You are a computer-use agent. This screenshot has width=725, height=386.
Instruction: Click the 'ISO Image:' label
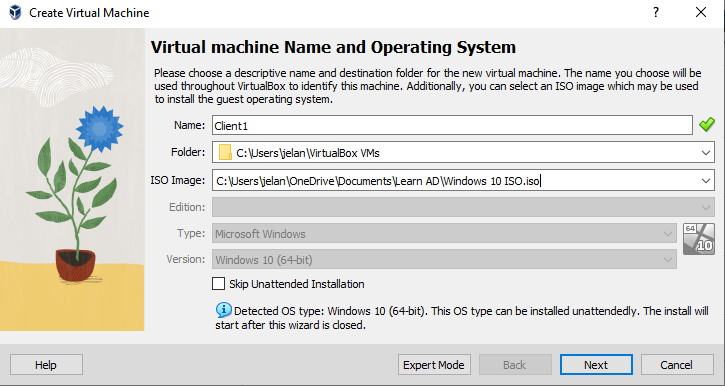tap(178, 180)
